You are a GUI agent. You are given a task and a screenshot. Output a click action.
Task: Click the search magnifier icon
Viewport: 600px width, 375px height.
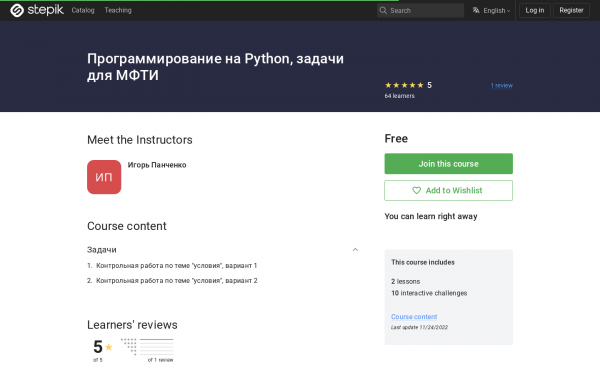(383, 11)
